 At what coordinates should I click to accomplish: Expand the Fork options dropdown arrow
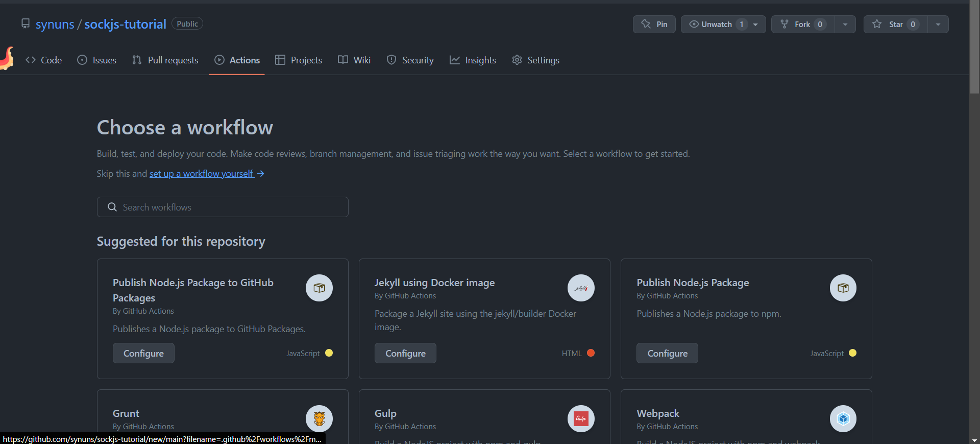pos(845,24)
